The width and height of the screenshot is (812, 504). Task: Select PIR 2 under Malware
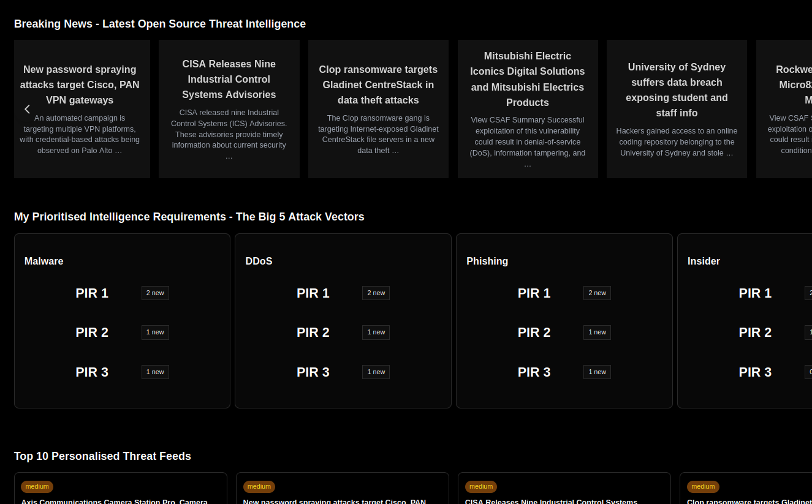pyautogui.click(x=92, y=333)
